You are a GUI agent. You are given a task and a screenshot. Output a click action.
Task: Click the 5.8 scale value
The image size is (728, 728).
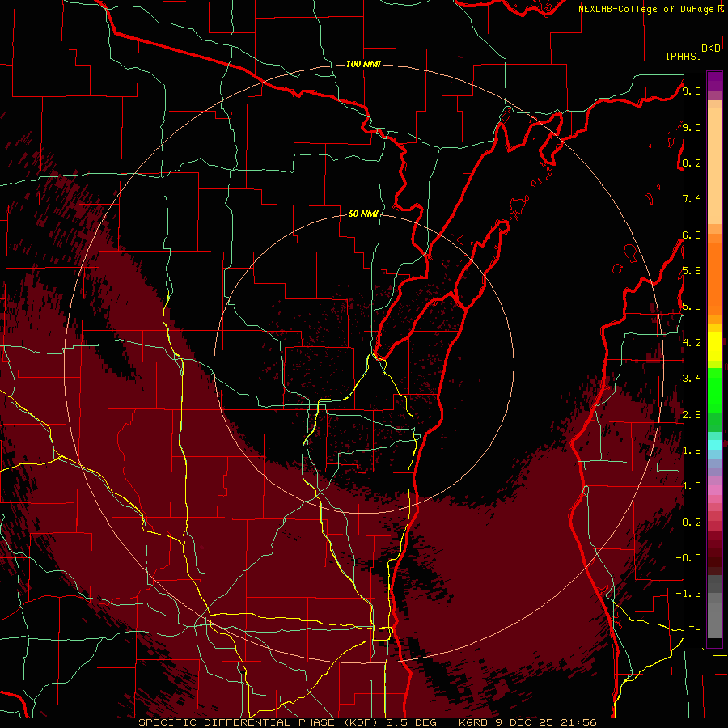click(692, 271)
